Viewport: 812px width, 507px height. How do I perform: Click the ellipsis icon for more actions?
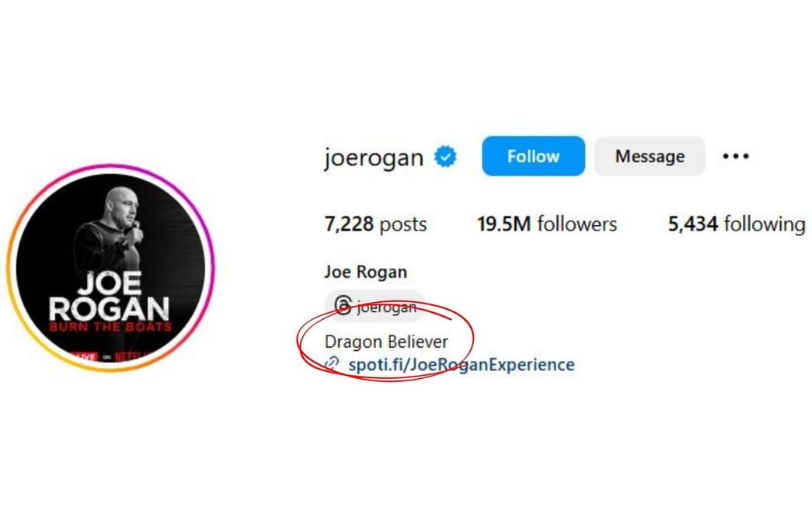click(x=734, y=156)
